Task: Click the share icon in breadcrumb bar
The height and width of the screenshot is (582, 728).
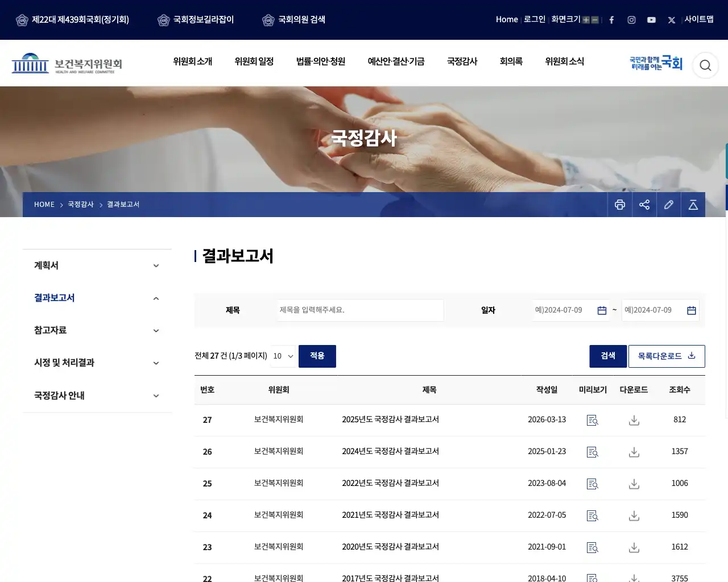Action: tap(644, 205)
